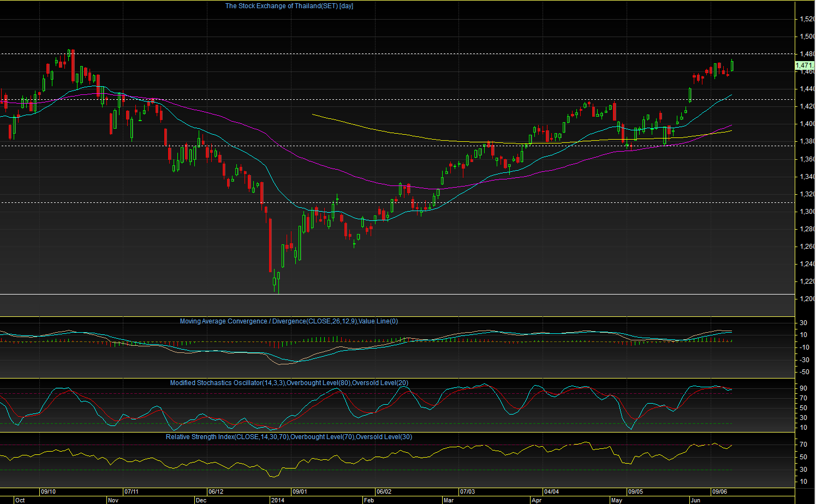Click the 1,200 price axis label

click(x=807, y=299)
